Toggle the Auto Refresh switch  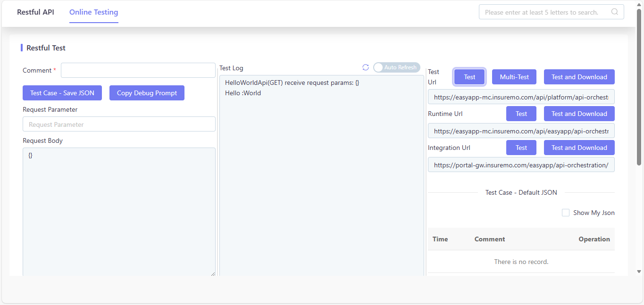396,67
